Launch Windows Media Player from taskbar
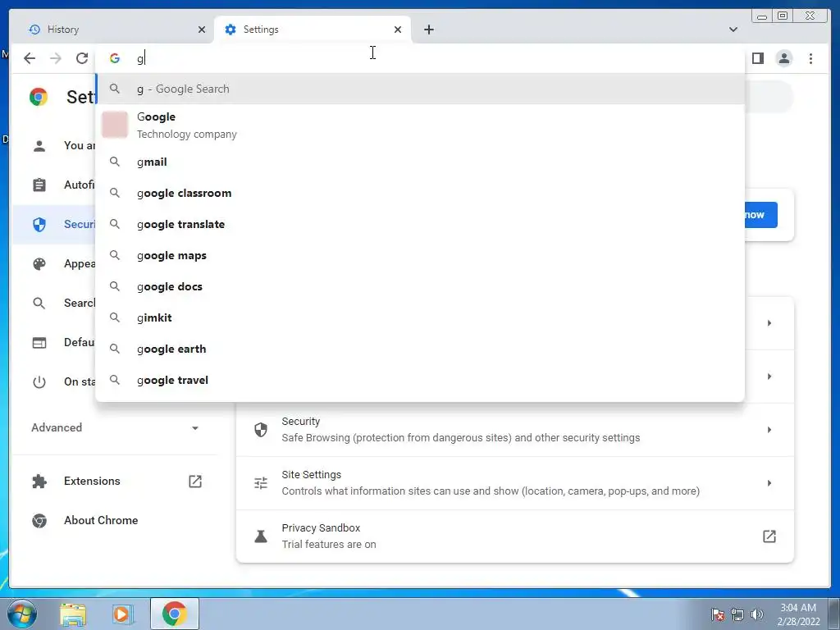Image resolution: width=840 pixels, height=630 pixels. [121, 614]
